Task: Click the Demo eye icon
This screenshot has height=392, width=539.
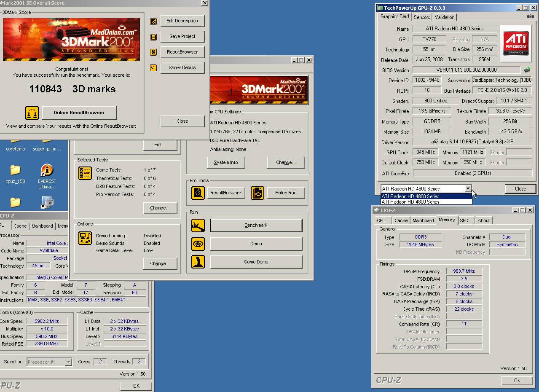Action: 198,244
